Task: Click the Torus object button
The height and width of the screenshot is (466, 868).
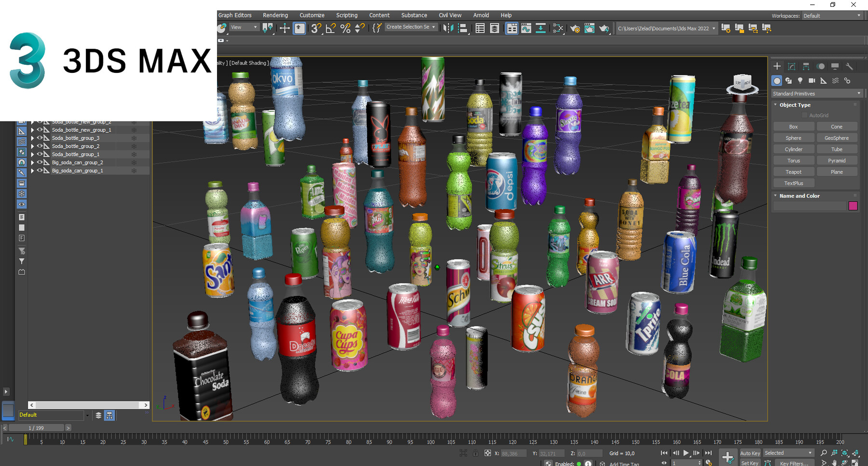Action: pyautogui.click(x=794, y=161)
